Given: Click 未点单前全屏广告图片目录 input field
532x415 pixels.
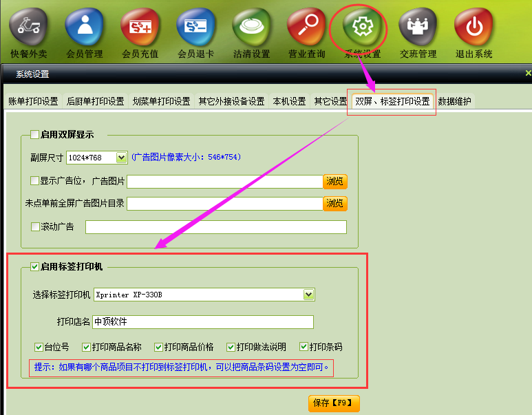Looking at the screenshot, I should tap(225, 204).
